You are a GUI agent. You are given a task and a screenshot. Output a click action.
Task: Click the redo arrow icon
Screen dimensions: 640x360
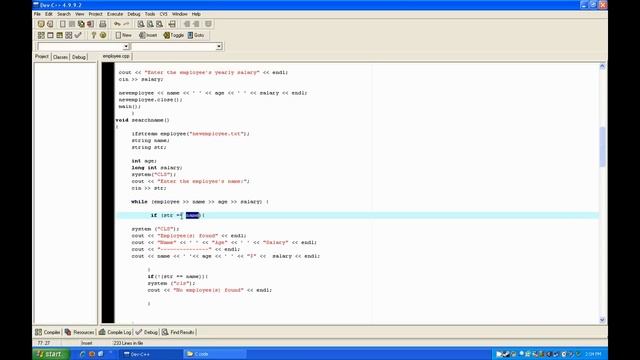click(x=127, y=24)
